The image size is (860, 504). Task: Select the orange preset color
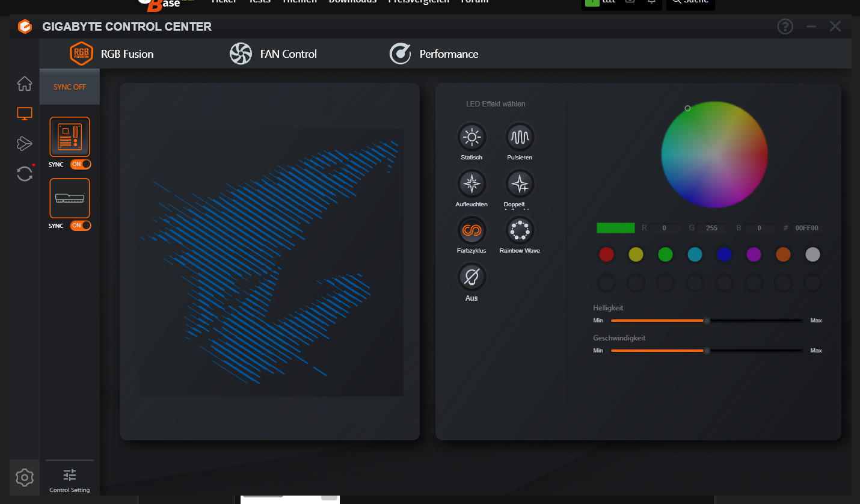(783, 254)
